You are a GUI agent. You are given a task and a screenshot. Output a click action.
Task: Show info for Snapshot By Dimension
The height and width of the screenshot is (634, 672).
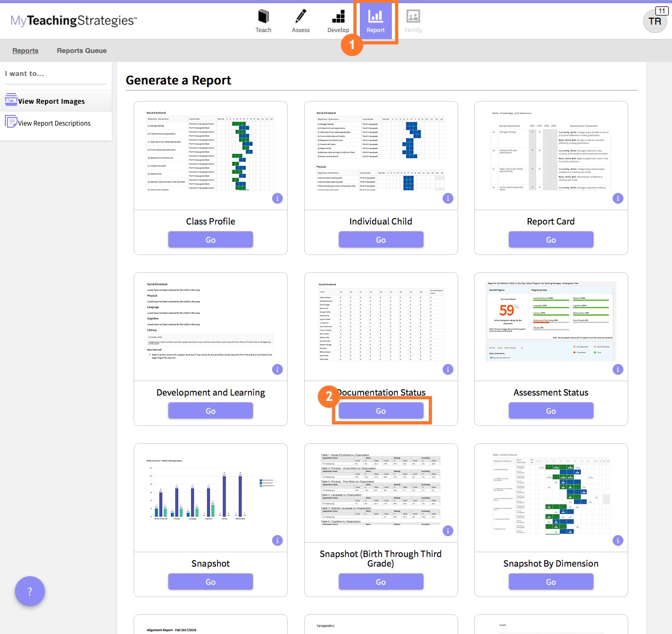click(x=618, y=540)
